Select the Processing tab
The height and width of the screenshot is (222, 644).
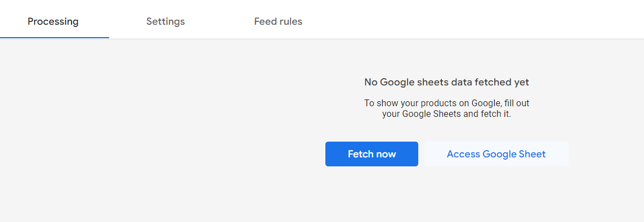[x=53, y=21]
